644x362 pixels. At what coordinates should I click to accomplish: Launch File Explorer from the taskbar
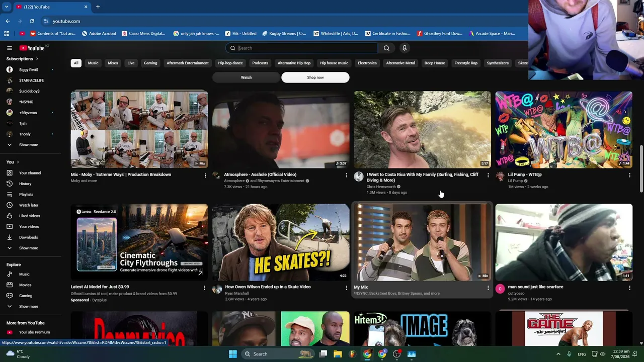pos(338,354)
